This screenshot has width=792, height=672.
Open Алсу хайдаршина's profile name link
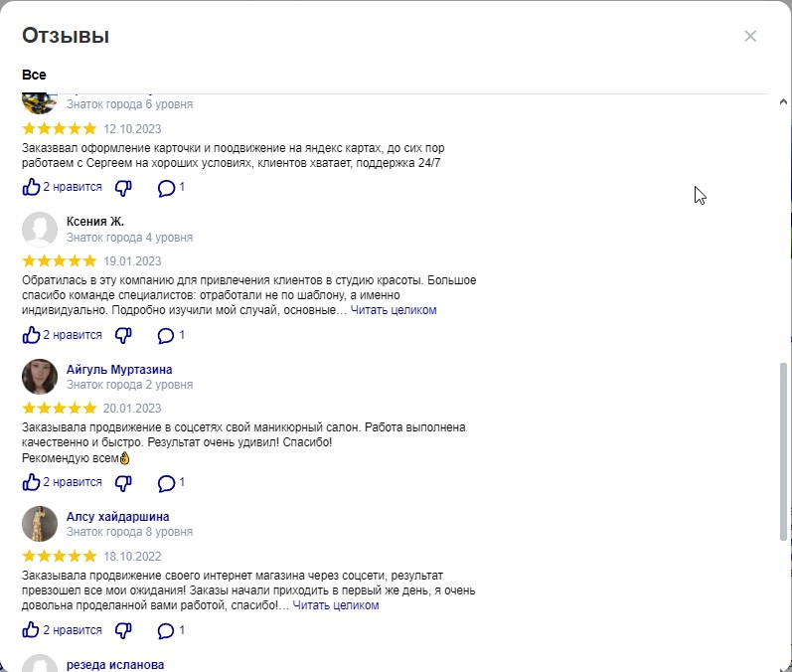coord(117,517)
